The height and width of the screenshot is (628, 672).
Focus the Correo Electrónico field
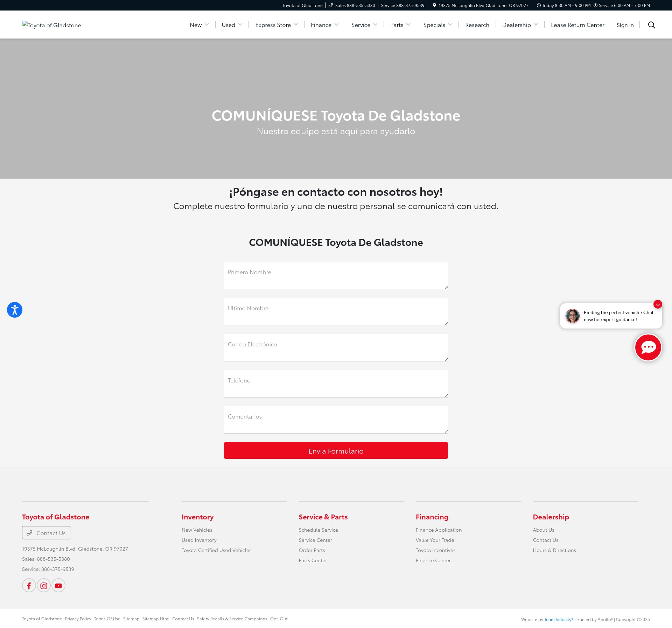click(336, 347)
